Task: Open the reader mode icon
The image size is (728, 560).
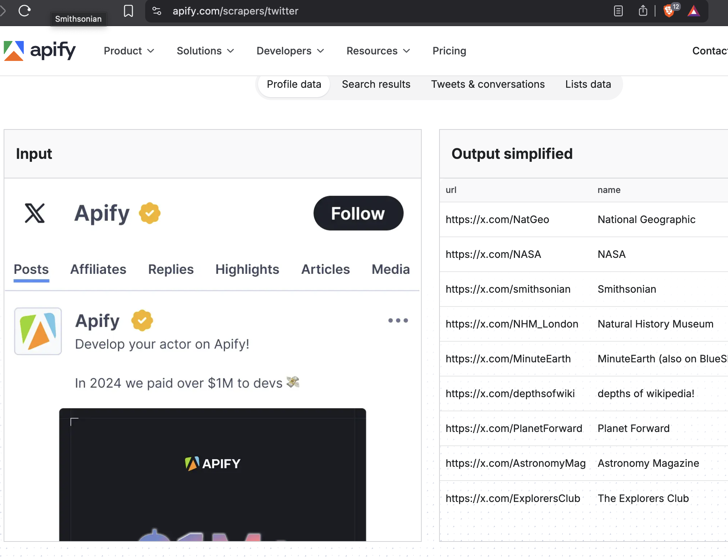Action: 618,11
